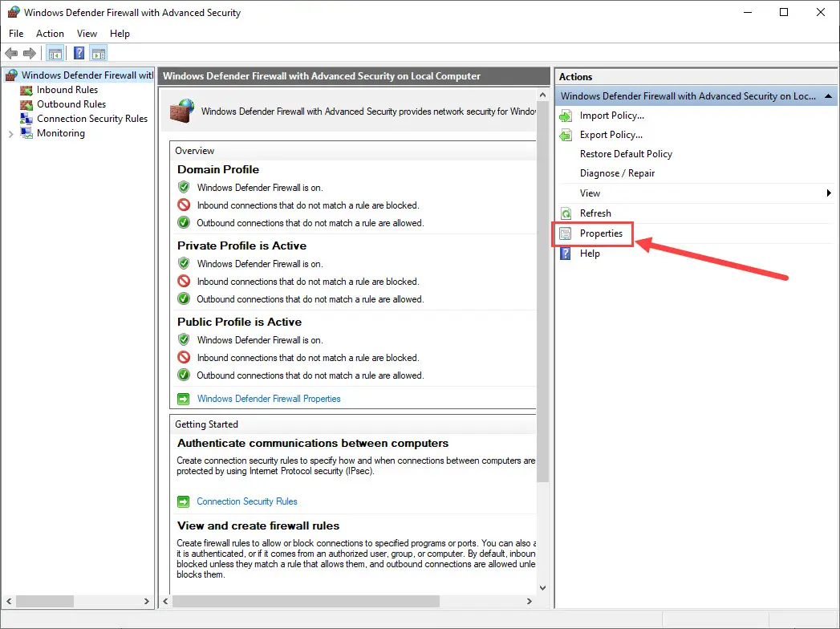Click the tree pane horizontal scroll left arrow

click(x=9, y=601)
